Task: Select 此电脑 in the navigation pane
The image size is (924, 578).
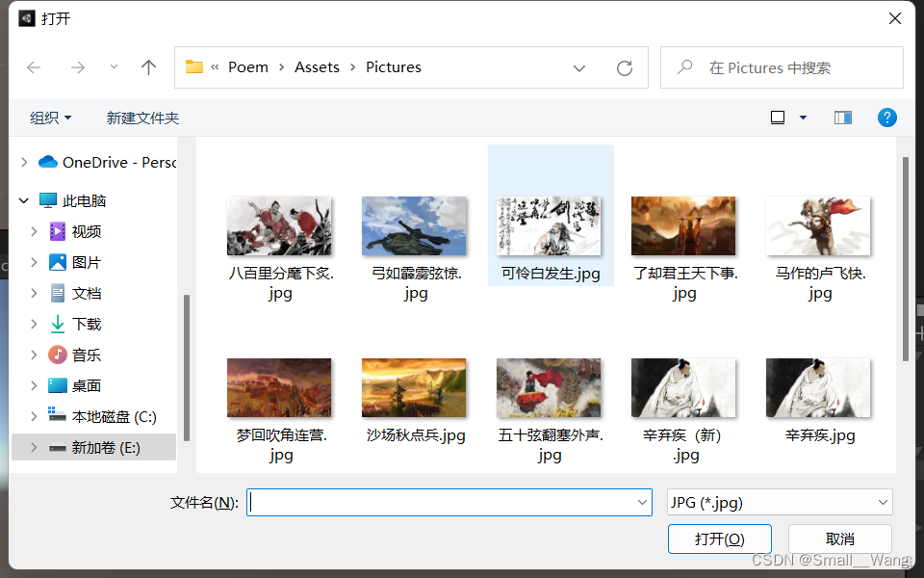Action: point(72,201)
